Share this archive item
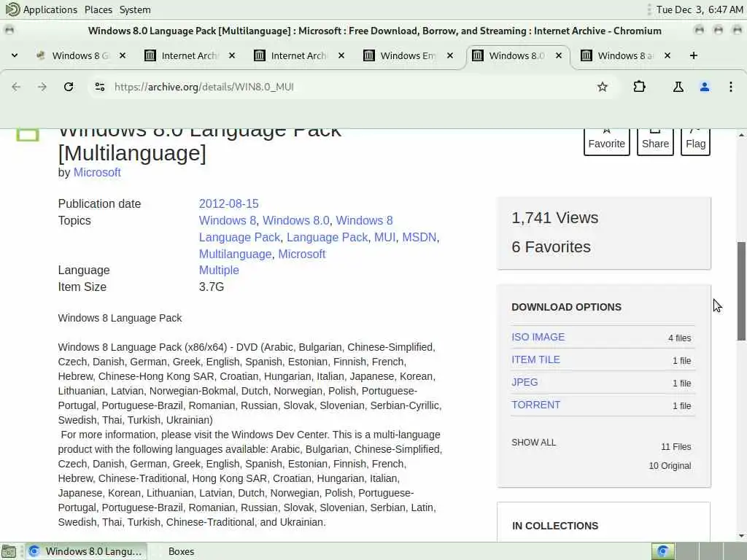 tap(655, 141)
